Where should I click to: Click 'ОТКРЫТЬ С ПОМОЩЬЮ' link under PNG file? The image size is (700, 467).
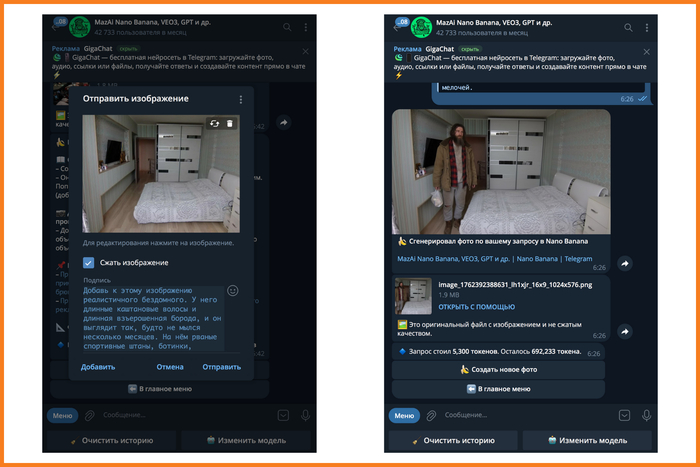[x=476, y=307]
